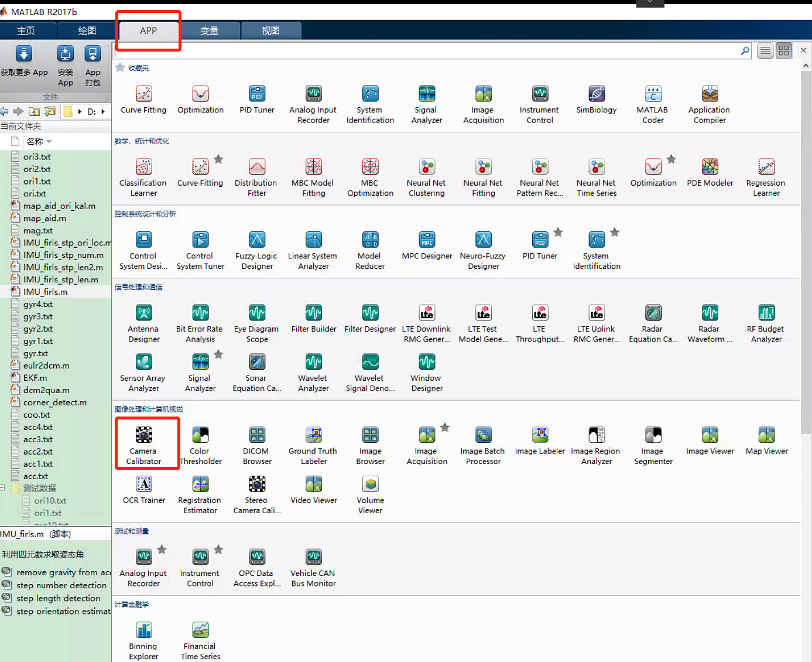This screenshot has height=662, width=812.
Task: Open DICOM Browser app
Action: pyautogui.click(x=257, y=445)
